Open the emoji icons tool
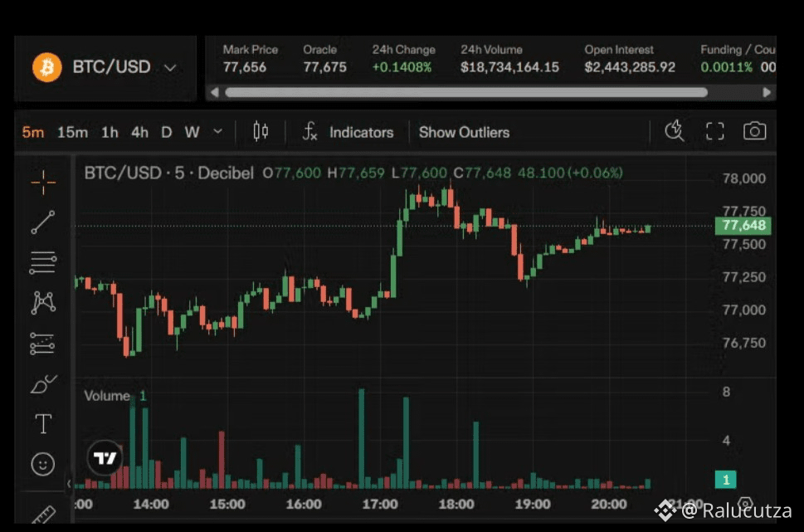 [43, 464]
